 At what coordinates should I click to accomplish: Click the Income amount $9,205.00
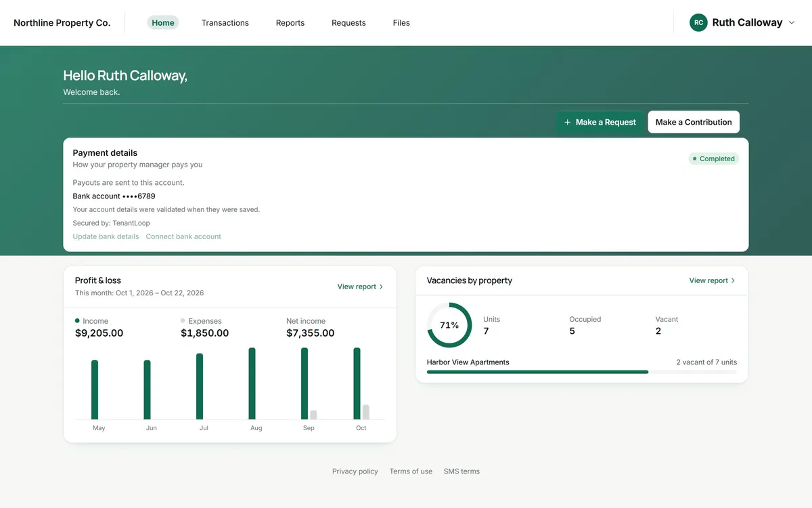99,333
